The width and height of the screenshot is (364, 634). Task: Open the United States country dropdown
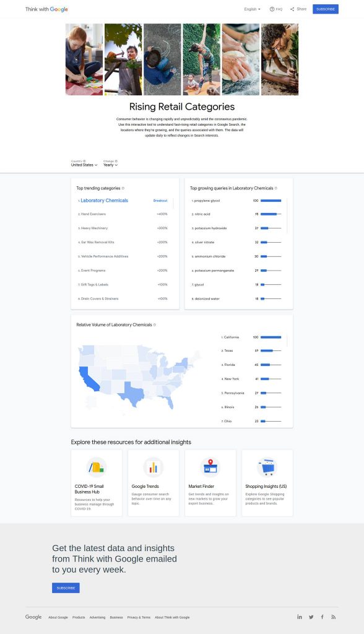coord(84,165)
